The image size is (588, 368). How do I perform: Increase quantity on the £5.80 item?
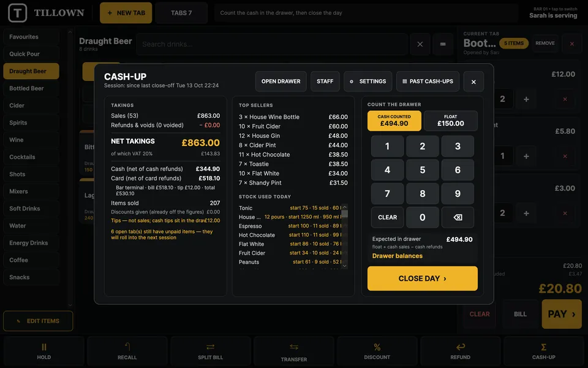pos(526,156)
